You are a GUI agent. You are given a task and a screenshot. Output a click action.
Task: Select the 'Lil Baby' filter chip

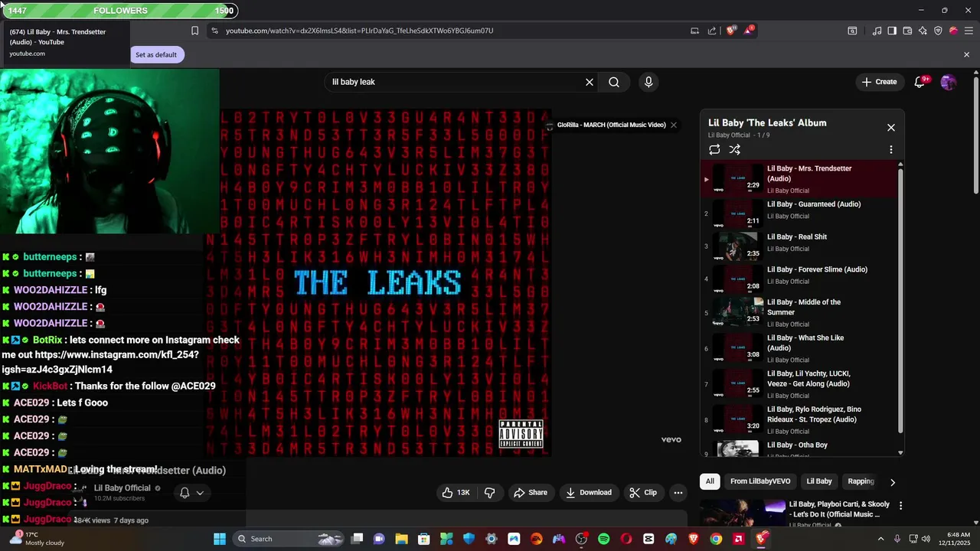(819, 481)
